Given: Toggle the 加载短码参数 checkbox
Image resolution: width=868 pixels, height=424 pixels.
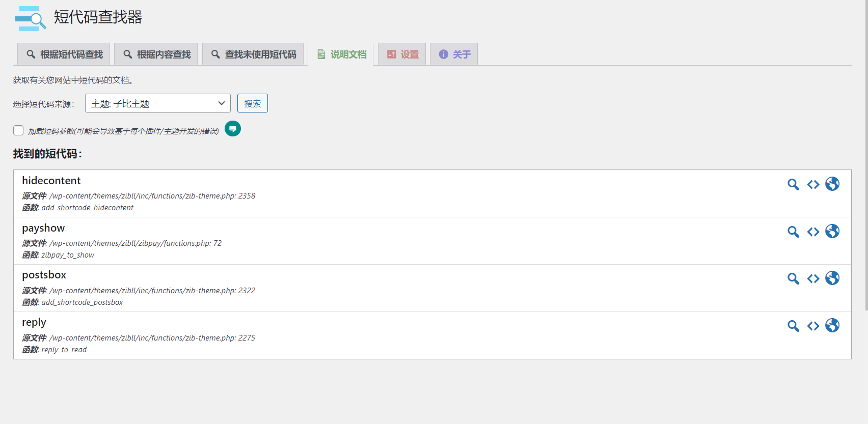Looking at the screenshot, I should (18, 130).
